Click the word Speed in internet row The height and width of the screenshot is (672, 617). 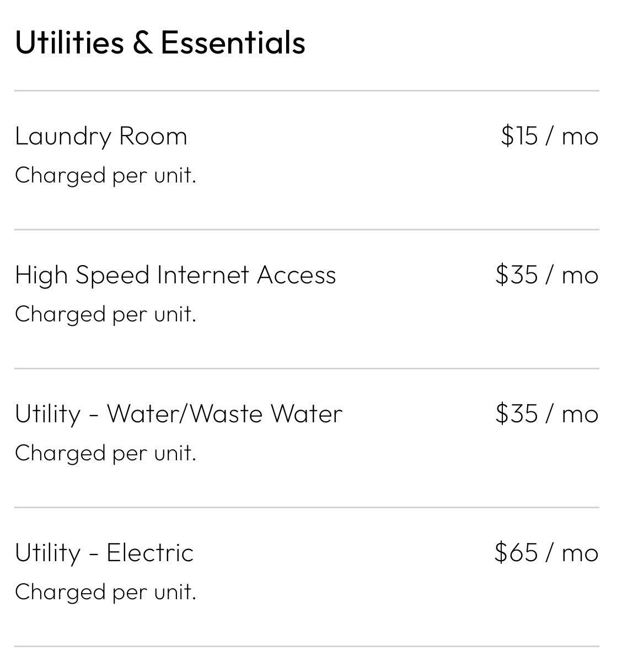tap(112, 276)
